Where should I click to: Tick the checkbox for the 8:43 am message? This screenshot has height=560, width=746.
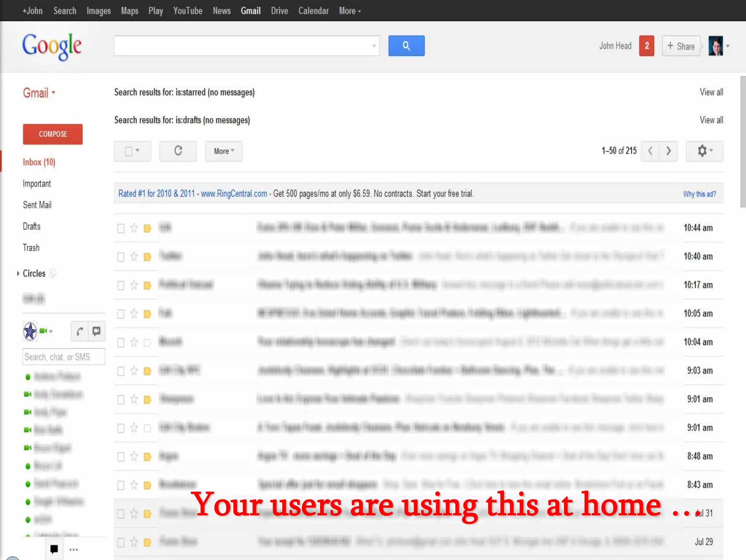coord(121,485)
